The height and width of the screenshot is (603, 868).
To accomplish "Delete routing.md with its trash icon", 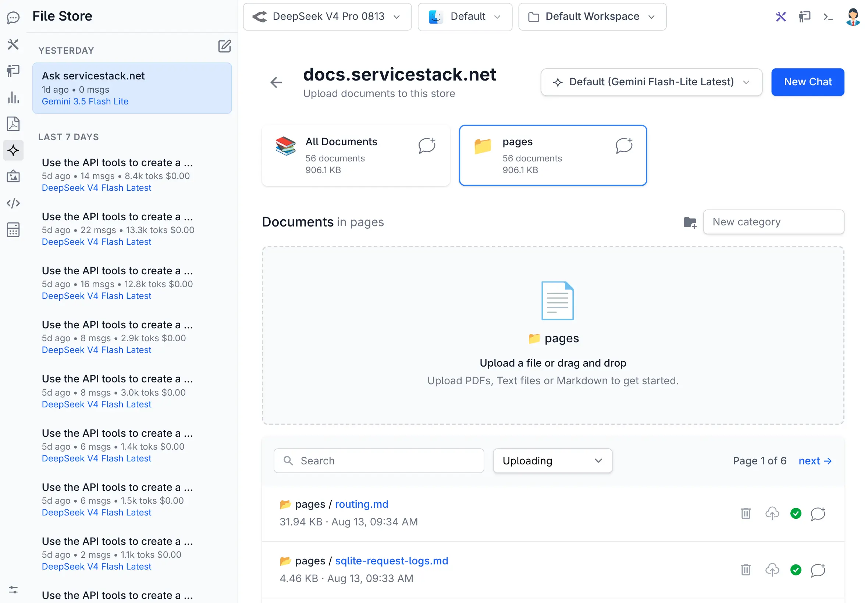I will (x=746, y=513).
